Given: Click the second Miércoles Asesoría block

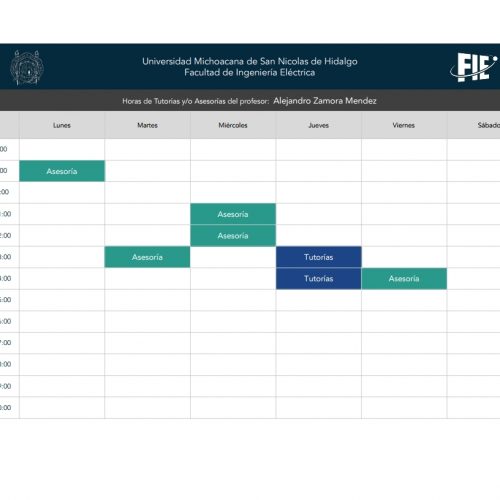Looking at the screenshot, I should tap(233, 236).
